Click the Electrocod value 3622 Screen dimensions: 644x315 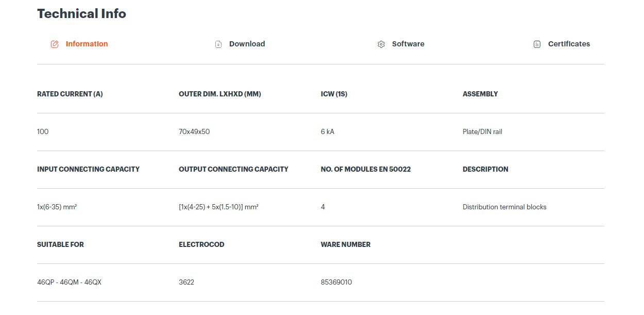187,282
